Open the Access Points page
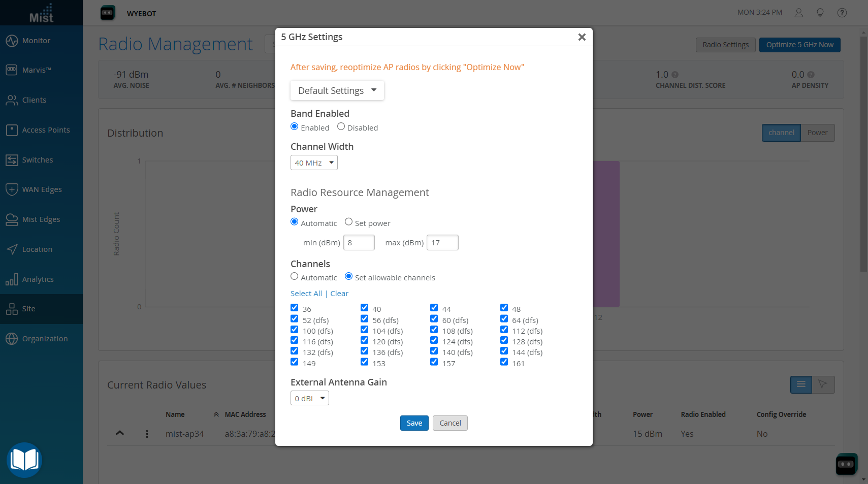Image resolution: width=868 pixels, height=484 pixels. click(46, 130)
